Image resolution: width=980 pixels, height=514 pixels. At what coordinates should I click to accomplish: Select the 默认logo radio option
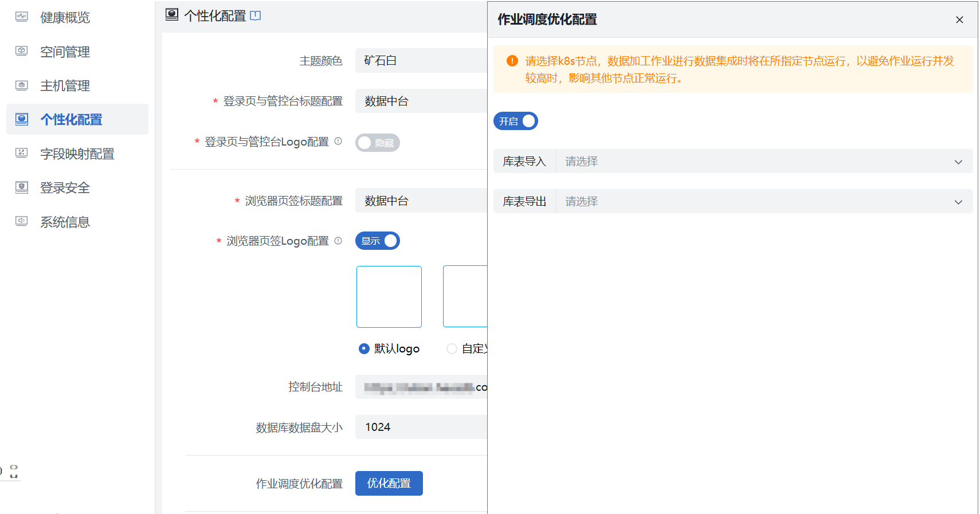[364, 348]
